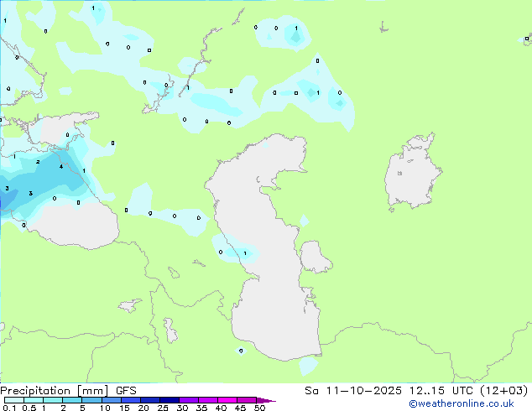Click the '0.5' legend scale label
The image size is (532, 411).
click(x=29, y=408)
